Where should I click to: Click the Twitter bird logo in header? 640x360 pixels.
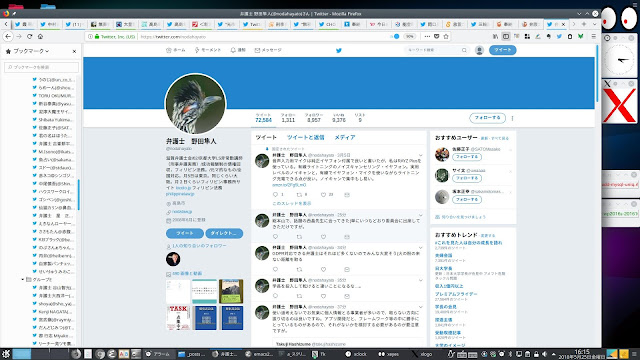338,51
